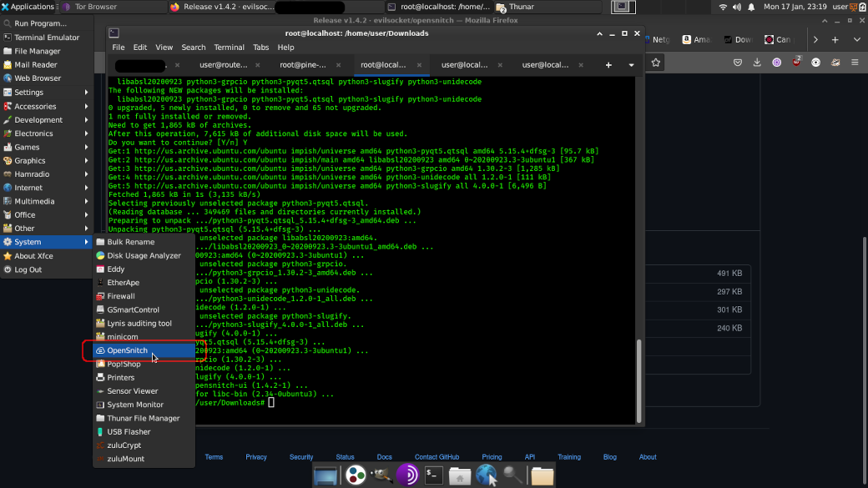This screenshot has width=868, height=488.
Task: Open the terminal Edit menu
Action: click(140, 48)
